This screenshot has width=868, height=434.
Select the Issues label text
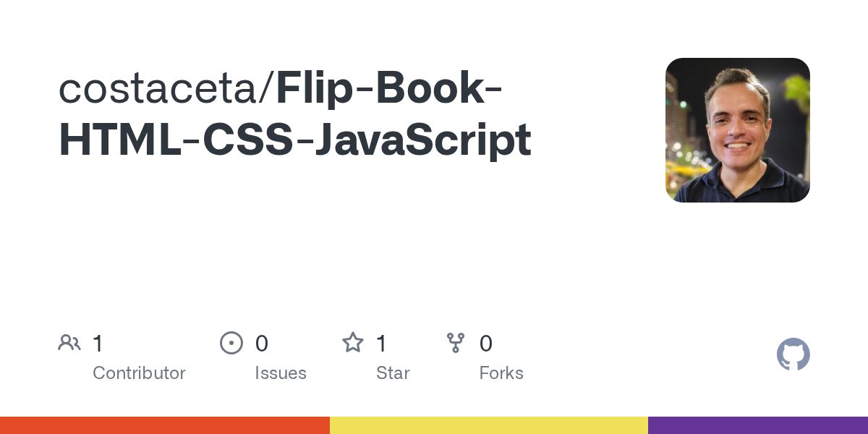(x=281, y=373)
